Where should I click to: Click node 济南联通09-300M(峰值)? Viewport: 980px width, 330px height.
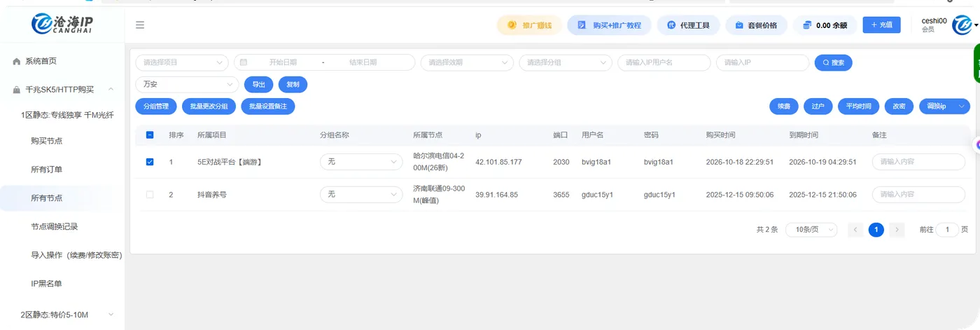440,194
